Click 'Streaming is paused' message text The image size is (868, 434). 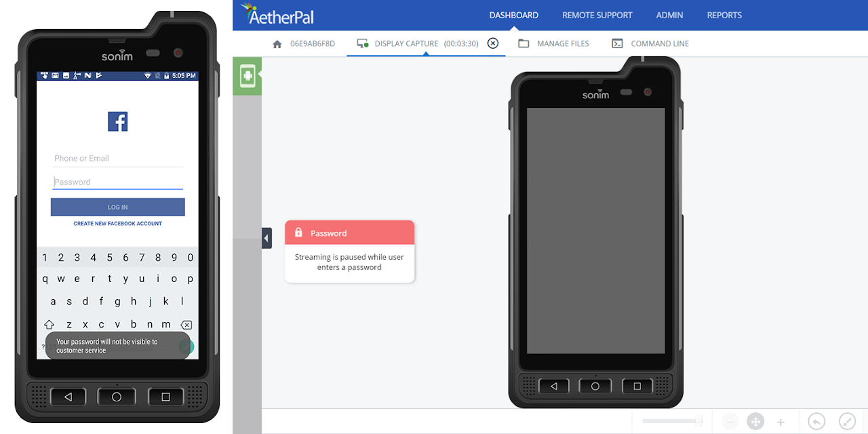click(349, 262)
